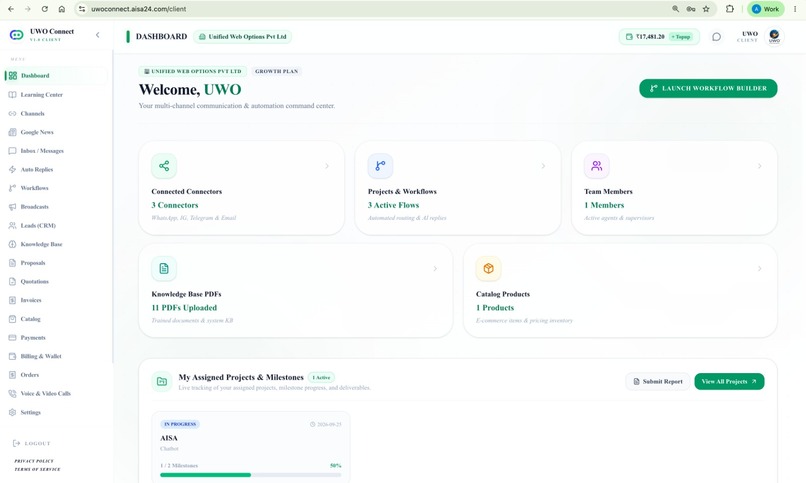Click the Quotations icon in sidebar

click(x=12, y=282)
